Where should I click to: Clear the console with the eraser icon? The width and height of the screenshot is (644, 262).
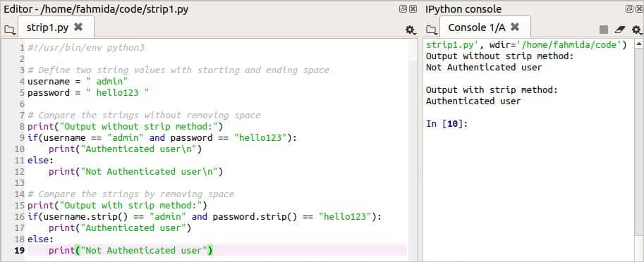[x=620, y=30]
